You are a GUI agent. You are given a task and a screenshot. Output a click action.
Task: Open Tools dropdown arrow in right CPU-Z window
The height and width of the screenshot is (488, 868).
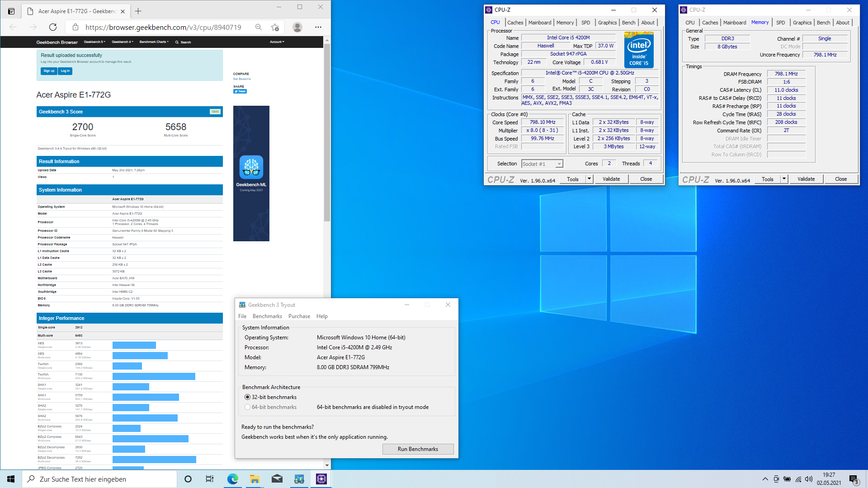(784, 179)
